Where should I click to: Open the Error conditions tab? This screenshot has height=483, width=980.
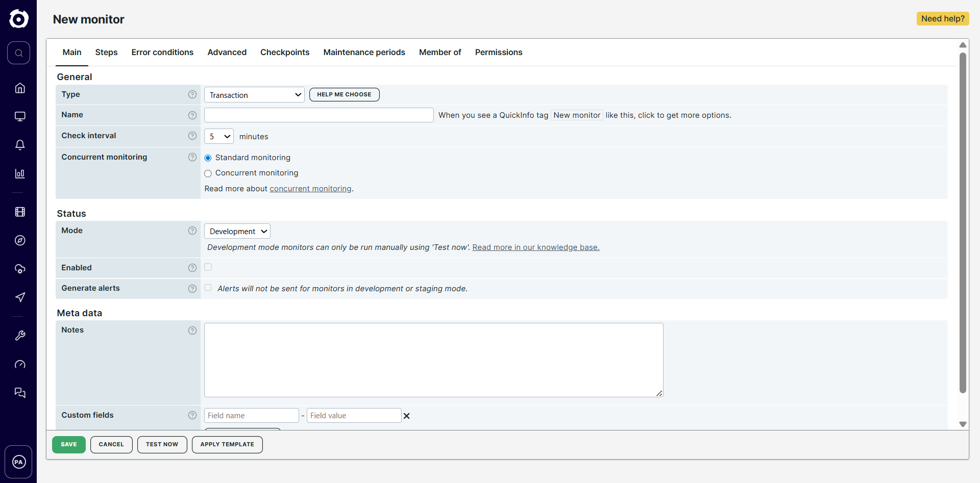pyautogui.click(x=162, y=53)
